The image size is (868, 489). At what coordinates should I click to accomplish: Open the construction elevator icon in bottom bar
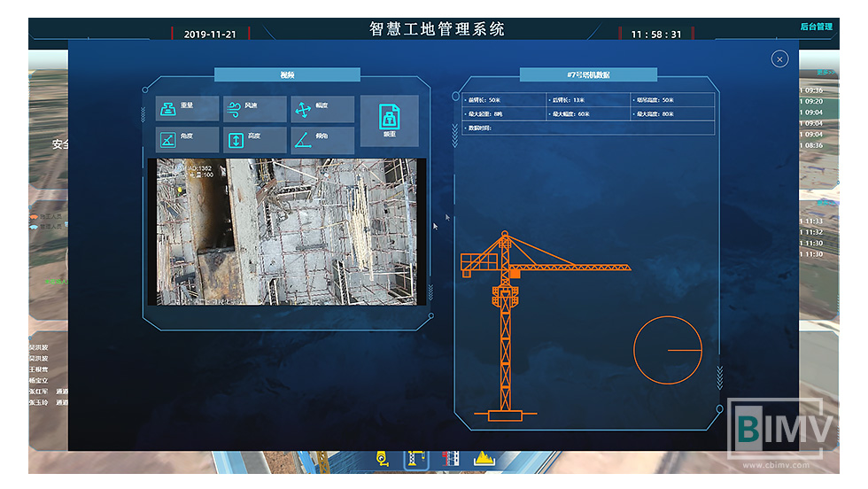pyautogui.click(x=451, y=459)
